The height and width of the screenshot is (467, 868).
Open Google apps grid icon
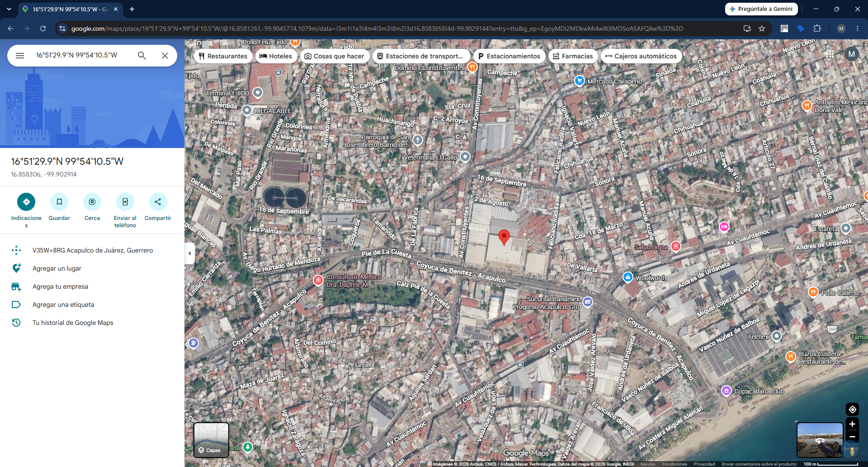[830, 54]
